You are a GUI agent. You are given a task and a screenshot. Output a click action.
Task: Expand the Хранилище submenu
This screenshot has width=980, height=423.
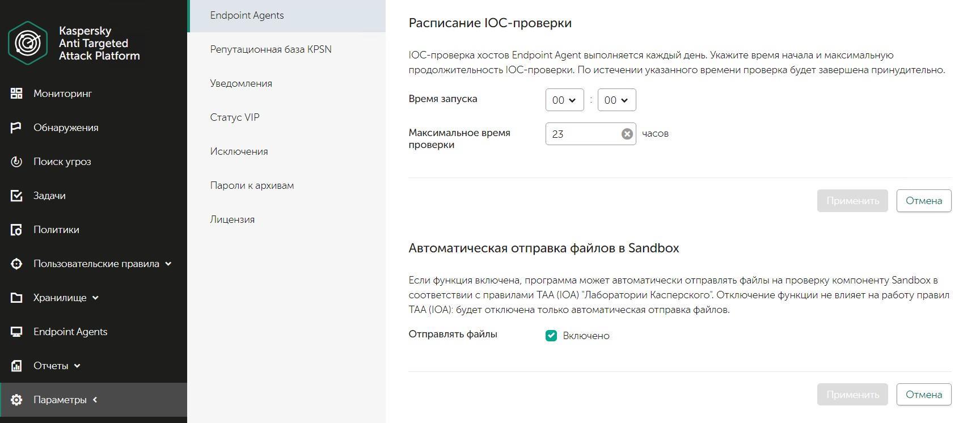pos(95,298)
